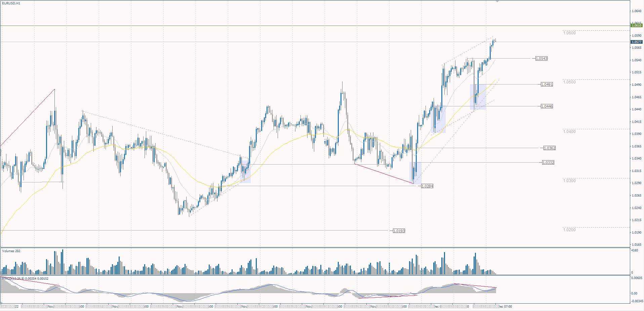Click the 1.0500 round level label

tap(569, 82)
